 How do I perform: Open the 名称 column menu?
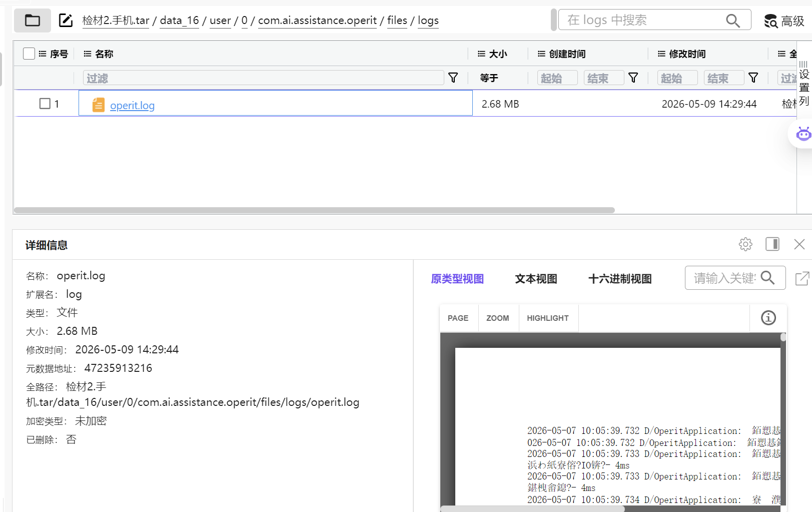click(88, 54)
